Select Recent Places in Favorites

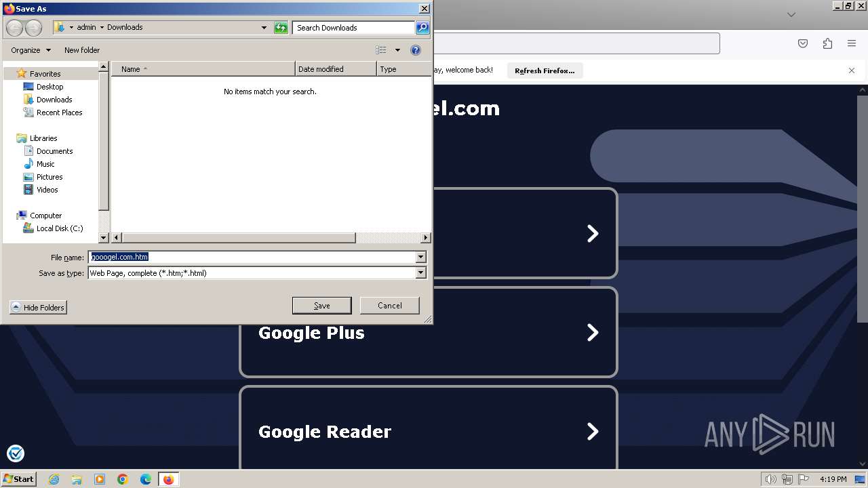coord(59,113)
